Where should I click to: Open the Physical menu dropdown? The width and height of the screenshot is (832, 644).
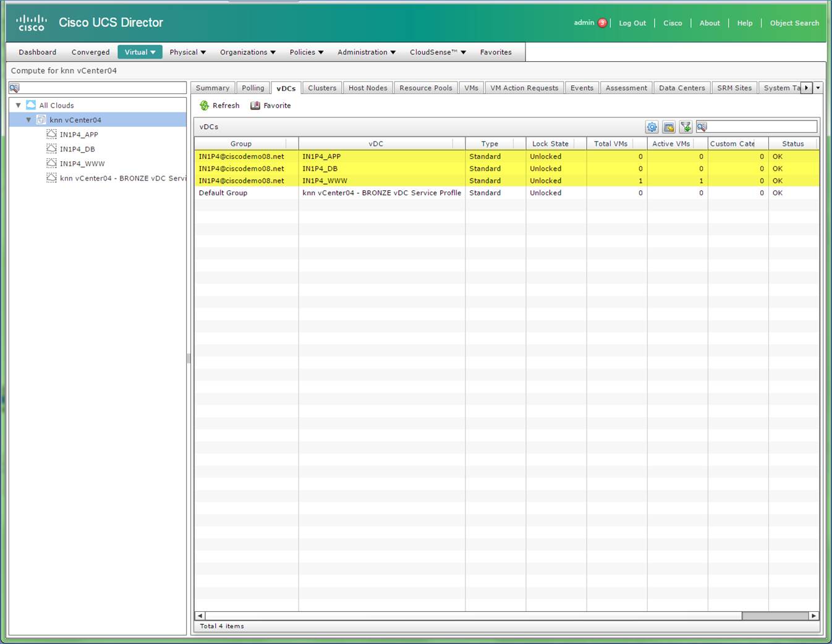click(188, 52)
